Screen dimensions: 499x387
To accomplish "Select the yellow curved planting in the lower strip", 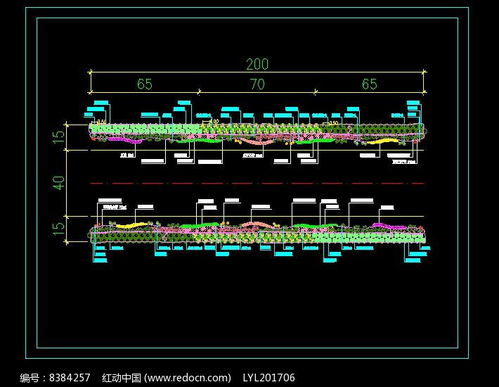I will pyautogui.click(x=132, y=226).
